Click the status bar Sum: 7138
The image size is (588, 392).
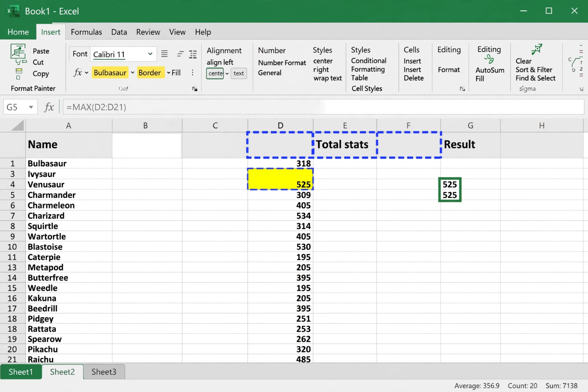click(x=561, y=386)
